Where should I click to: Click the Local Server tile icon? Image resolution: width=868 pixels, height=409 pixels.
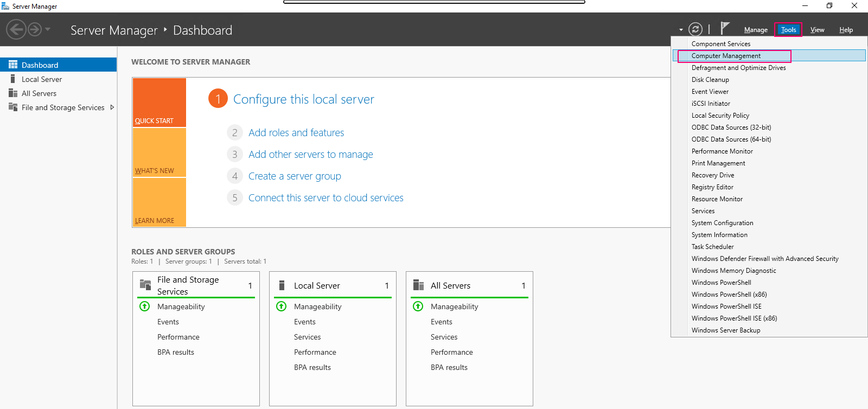282,285
